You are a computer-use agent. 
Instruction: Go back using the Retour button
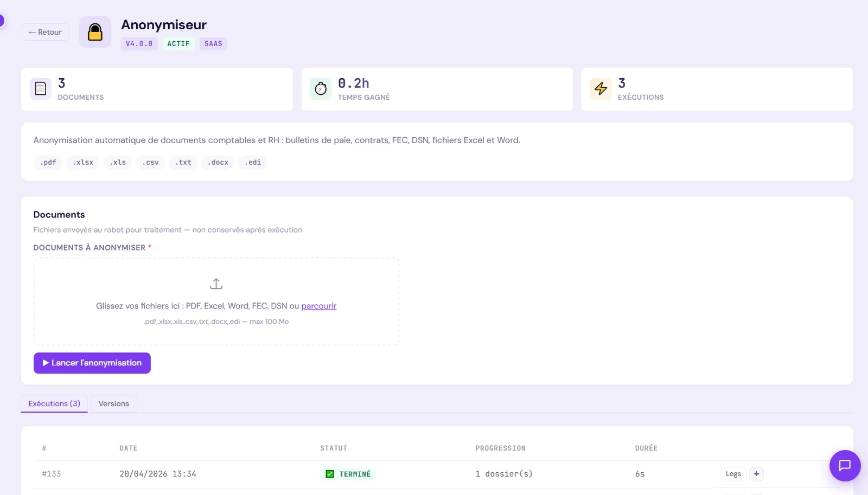45,32
